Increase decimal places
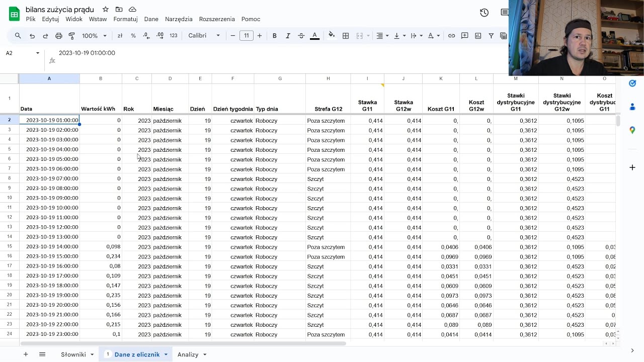 (x=160, y=36)
